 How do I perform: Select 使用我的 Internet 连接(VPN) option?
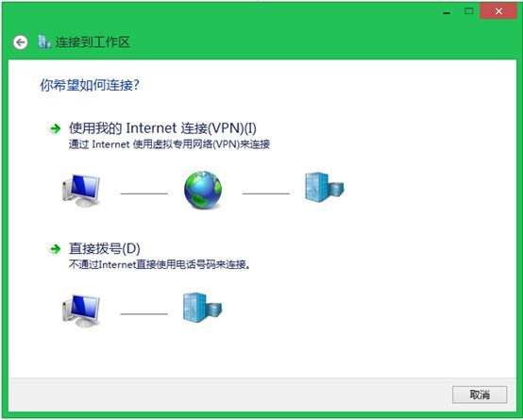coord(162,128)
